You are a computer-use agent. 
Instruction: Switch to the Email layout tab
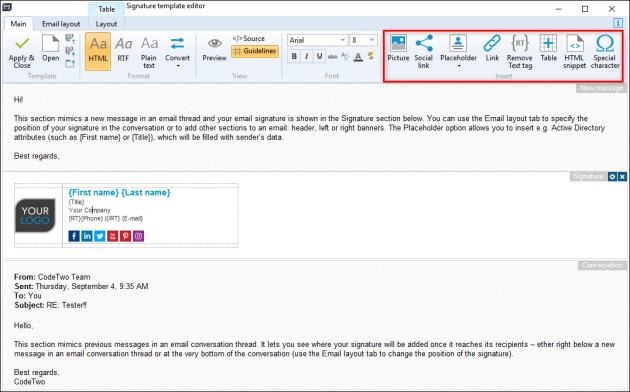[61, 24]
